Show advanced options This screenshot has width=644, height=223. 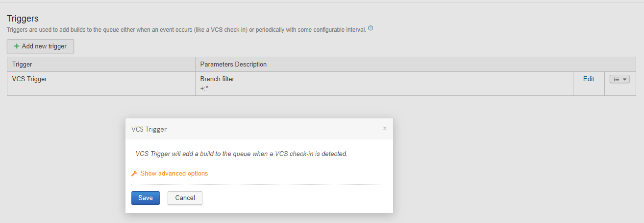(x=174, y=174)
